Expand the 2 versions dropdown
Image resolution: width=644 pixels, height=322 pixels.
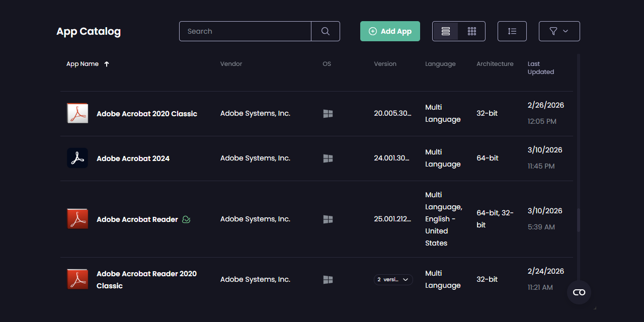click(393, 280)
